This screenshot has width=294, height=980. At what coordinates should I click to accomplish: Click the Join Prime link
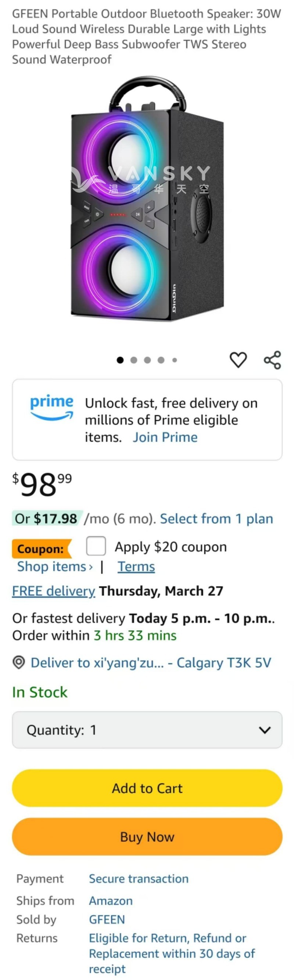point(165,437)
